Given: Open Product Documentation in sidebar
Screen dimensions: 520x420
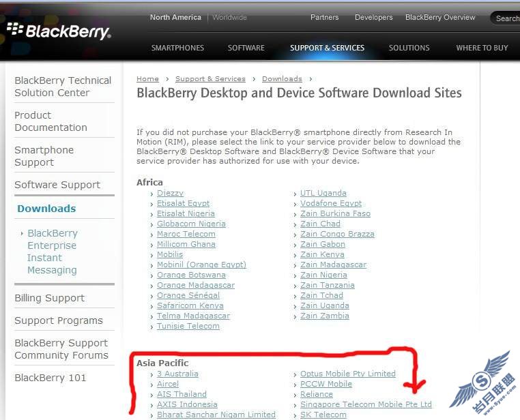Looking at the screenshot, I should [x=50, y=121].
